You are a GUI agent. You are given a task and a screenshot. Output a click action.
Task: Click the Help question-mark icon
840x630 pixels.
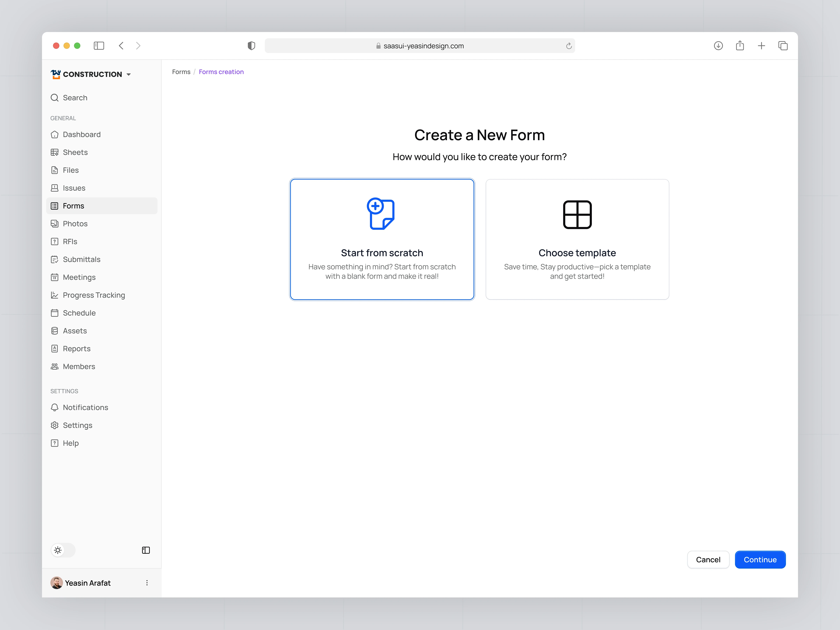55,443
